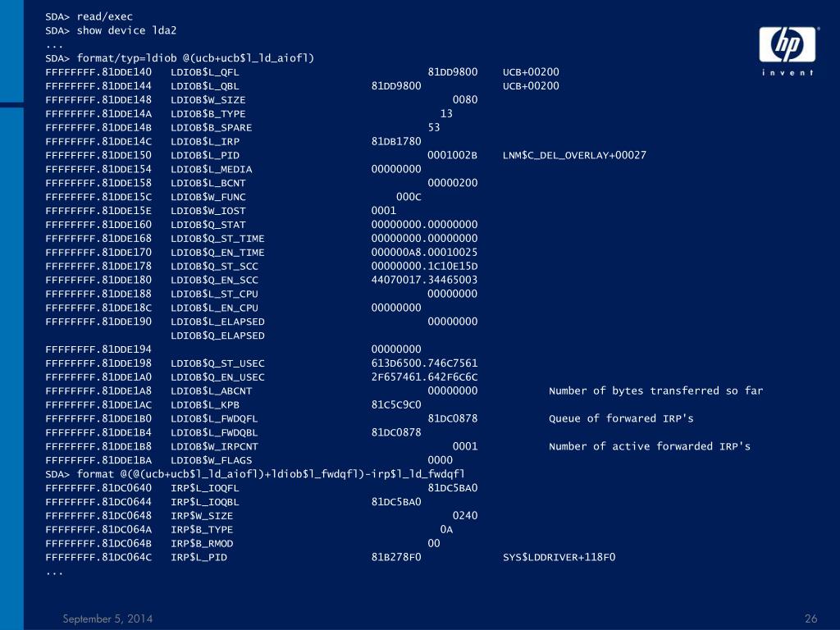Click 'Number of active forwarded IRP's' comment
Viewport: 840px width, 630px height.
click(650, 446)
